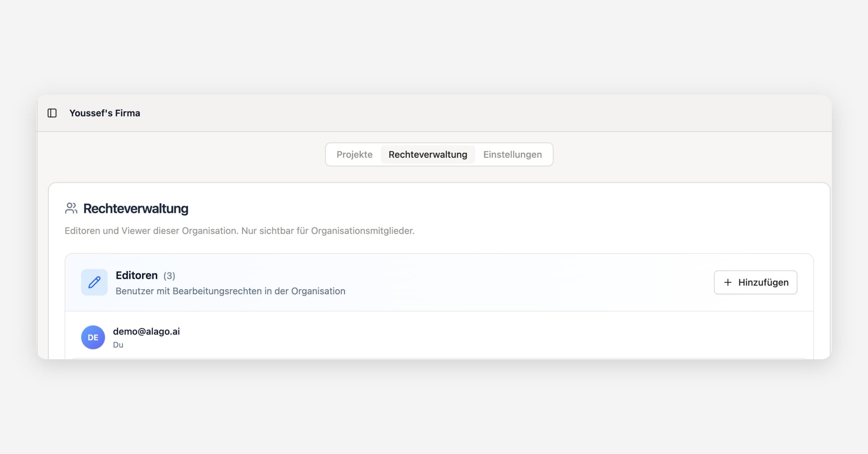868x454 pixels.
Task: Click the plus icon in Hinzufügen
Action: (x=728, y=282)
